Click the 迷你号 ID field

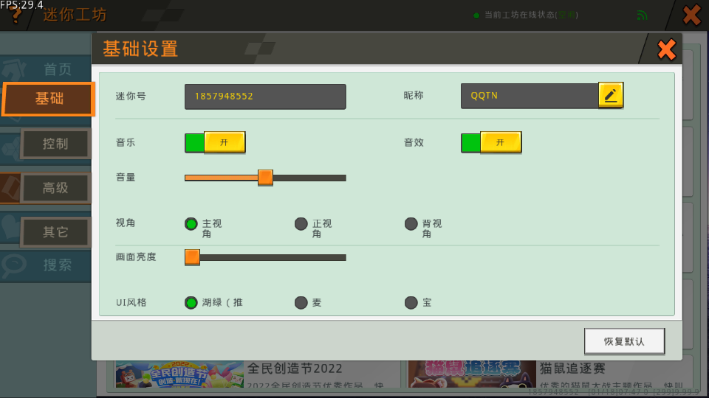265,96
